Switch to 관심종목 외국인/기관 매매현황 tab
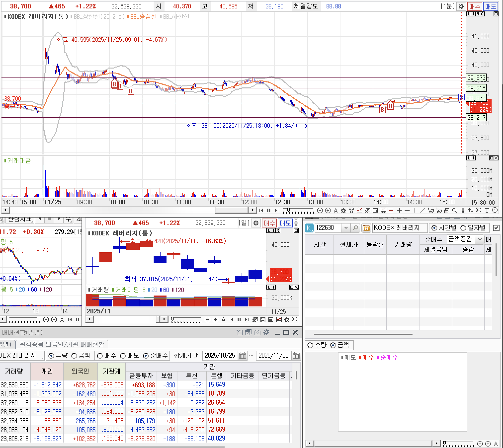The image size is (503, 448). pos(62,344)
